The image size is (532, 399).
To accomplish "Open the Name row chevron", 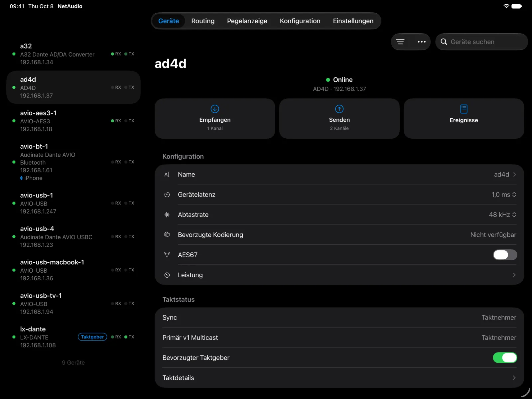I will pyautogui.click(x=514, y=175).
